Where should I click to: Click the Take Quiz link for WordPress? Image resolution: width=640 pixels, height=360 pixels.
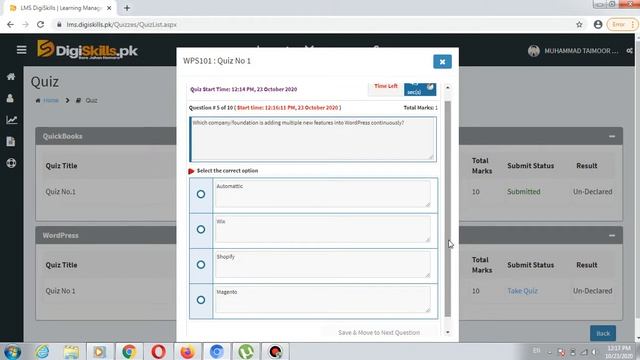tap(522, 291)
